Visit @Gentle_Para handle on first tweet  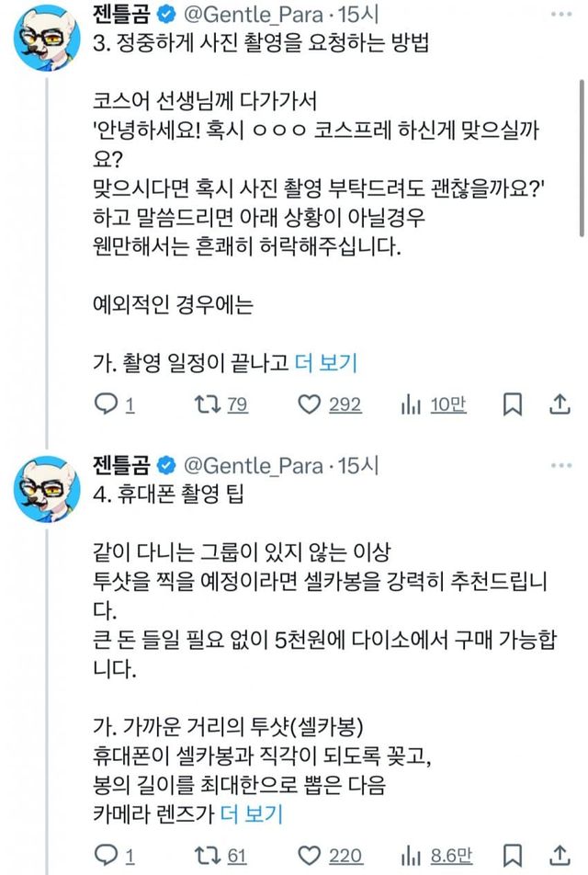(x=248, y=16)
